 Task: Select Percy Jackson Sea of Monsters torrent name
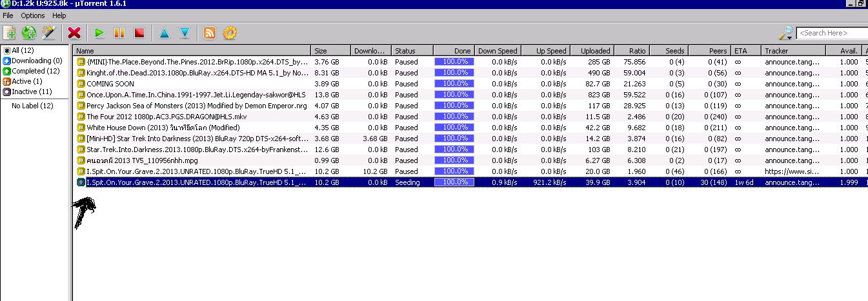[x=197, y=106]
